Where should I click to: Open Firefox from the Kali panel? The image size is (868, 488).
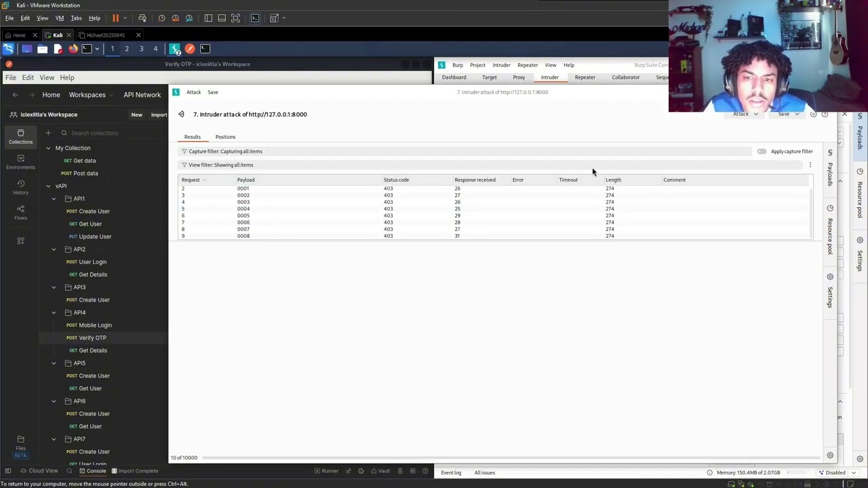[73, 49]
